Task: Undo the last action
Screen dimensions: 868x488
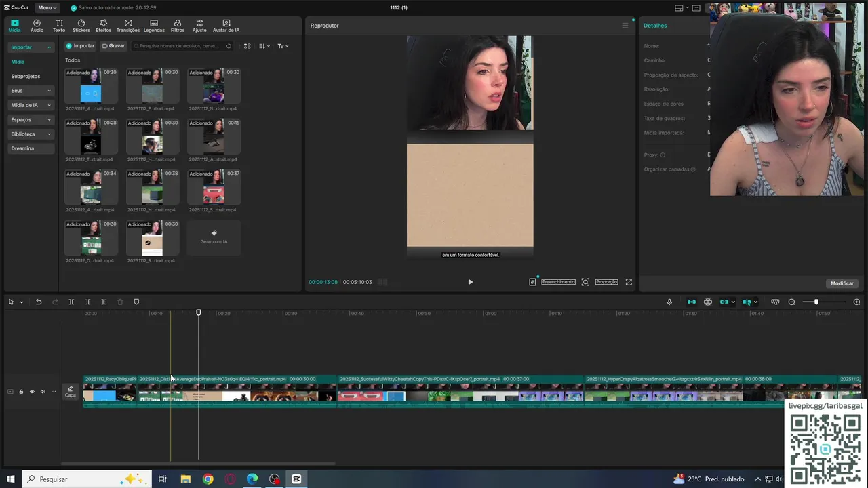Action: (x=39, y=302)
